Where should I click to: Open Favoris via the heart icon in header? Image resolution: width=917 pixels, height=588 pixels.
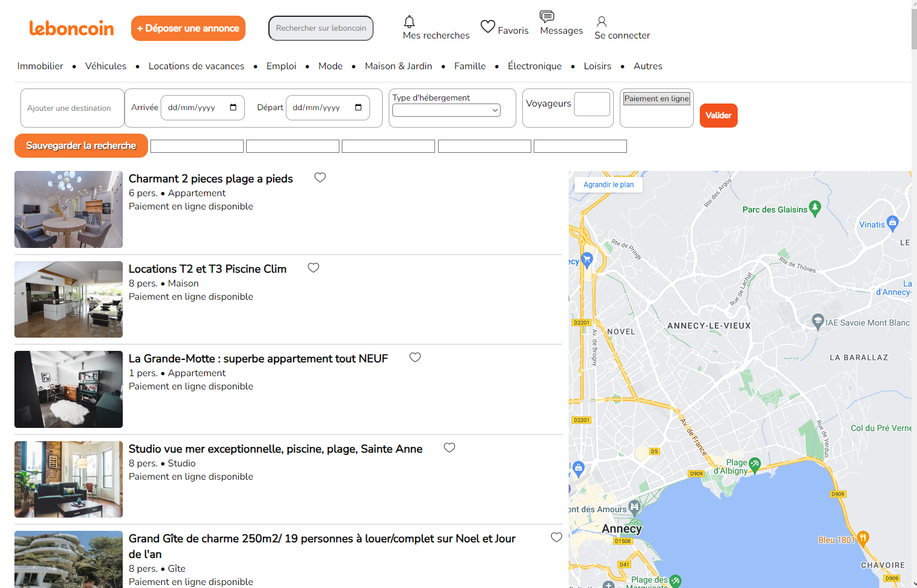click(487, 26)
